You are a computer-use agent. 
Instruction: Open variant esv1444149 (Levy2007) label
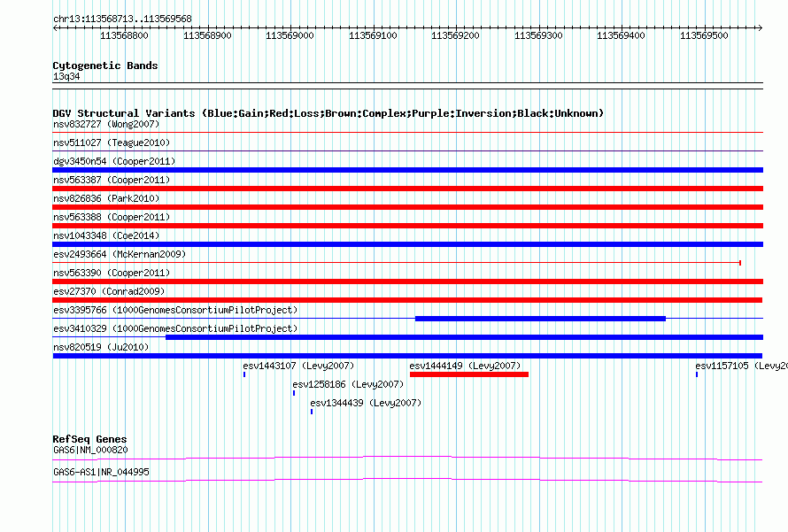point(465,366)
